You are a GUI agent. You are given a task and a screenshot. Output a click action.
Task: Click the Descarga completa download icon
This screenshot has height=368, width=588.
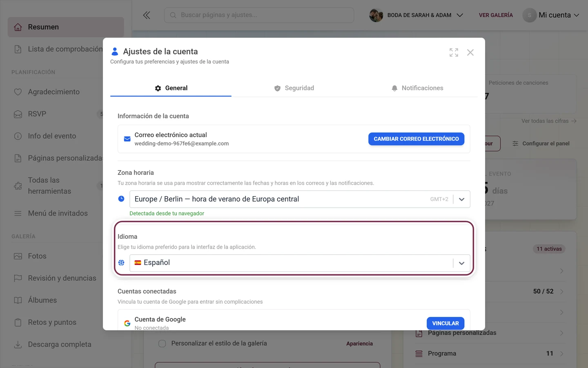click(x=18, y=344)
